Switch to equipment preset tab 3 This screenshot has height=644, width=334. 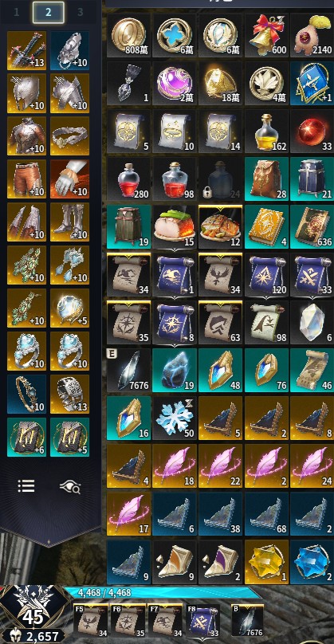click(80, 12)
